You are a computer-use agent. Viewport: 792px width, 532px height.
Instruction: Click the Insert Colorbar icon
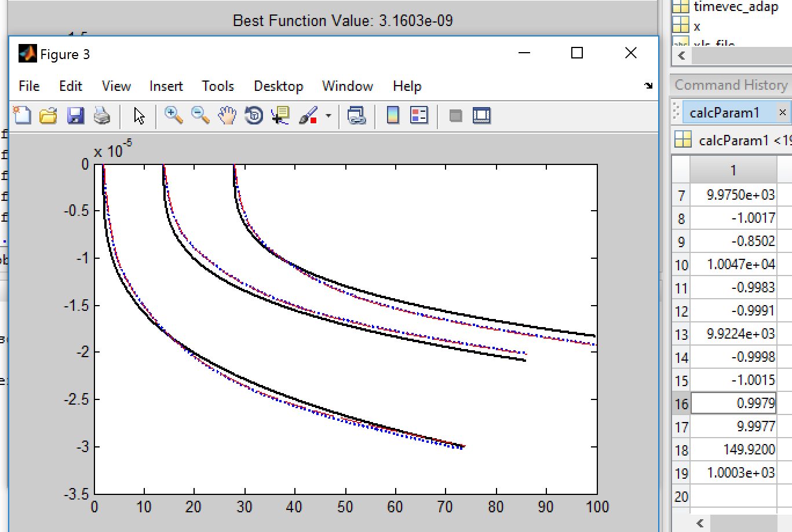pos(393,116)
